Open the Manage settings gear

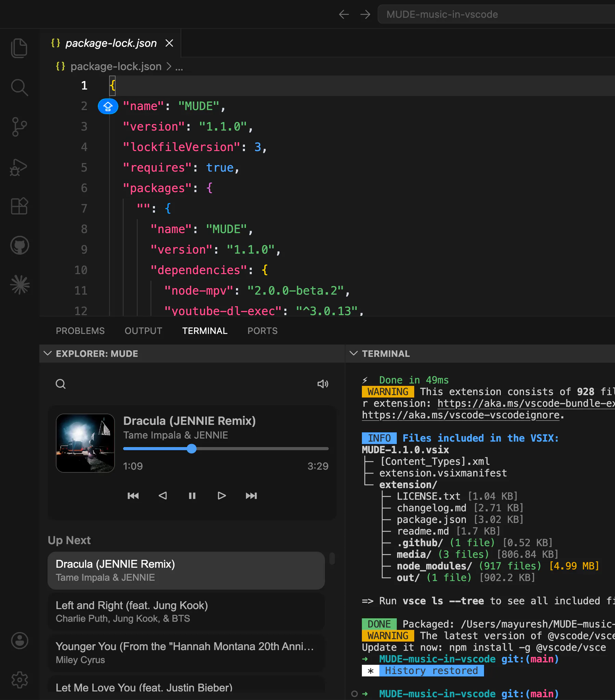tap(19, 680)
